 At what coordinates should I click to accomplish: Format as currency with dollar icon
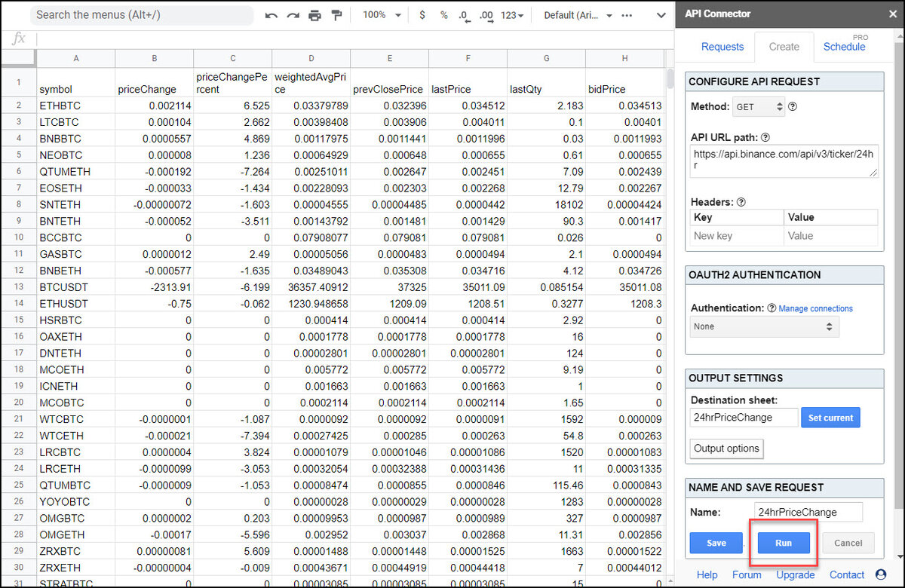click(422, 15)
